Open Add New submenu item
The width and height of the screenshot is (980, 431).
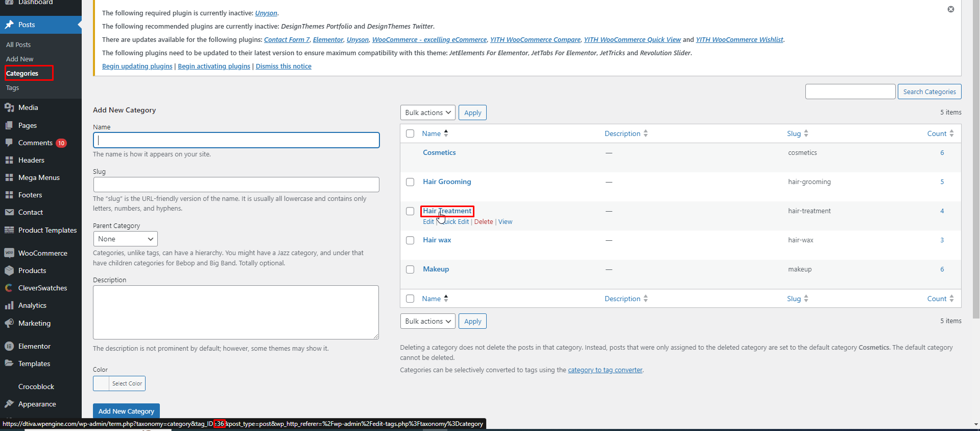click(x=20, y=59)
